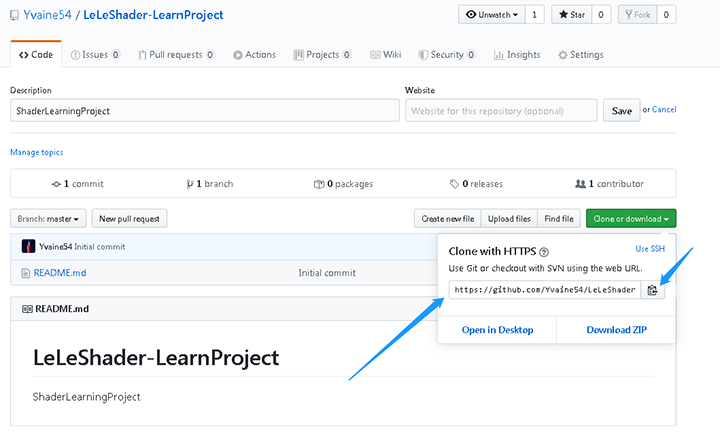Screen dimensions: 720x446
Task: Click Upload files button
Action: (x=509, y=219)
